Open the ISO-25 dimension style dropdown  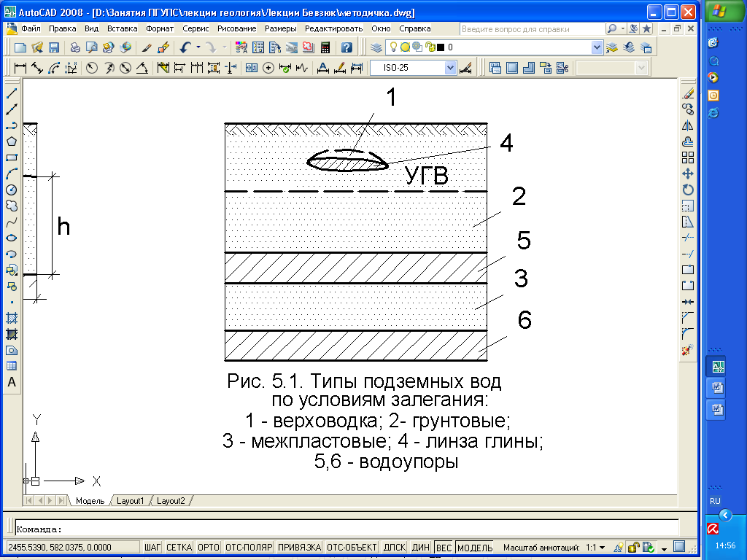coord(450,68)
